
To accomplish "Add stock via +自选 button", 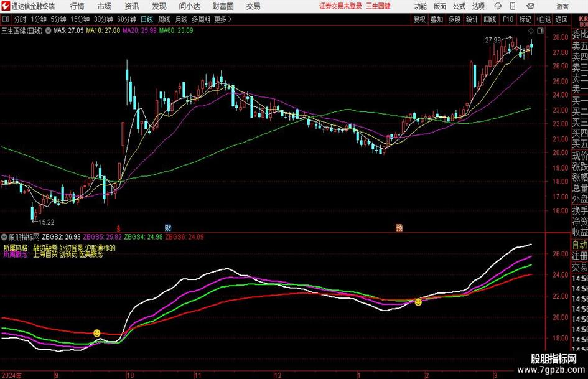I will [x=543, y=19].
